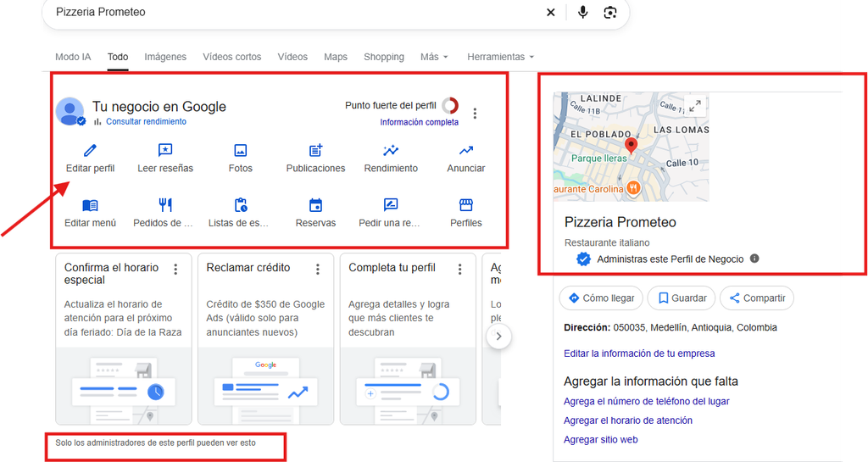Click the blue verified badge icon
Image resolution: width=868 pixels, height=462 pixels.
583,259
